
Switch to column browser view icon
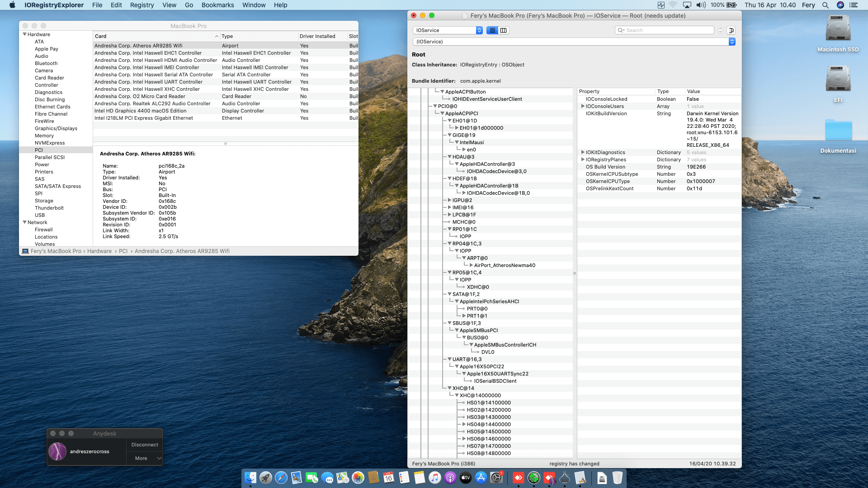pos(503,30)
